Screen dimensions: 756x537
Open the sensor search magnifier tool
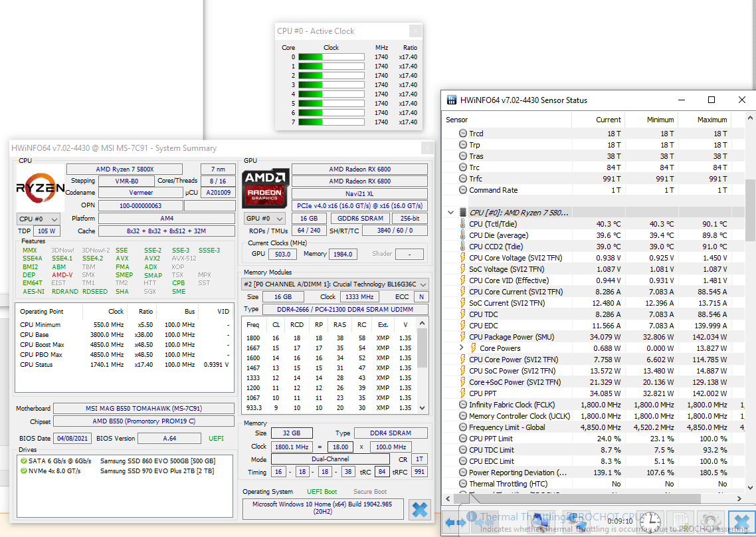540,522
